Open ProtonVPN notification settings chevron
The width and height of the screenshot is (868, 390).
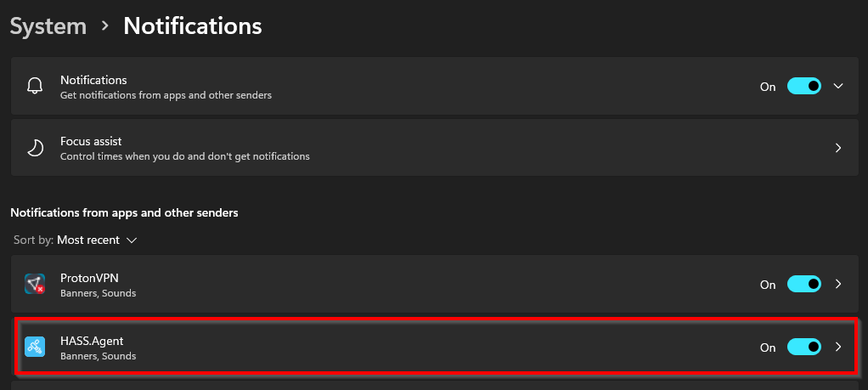pos(838,284)
